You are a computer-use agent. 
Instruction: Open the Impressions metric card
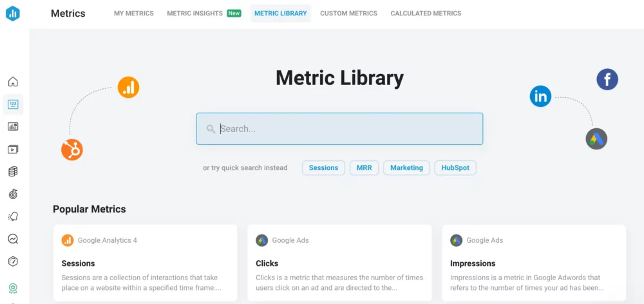534,263
